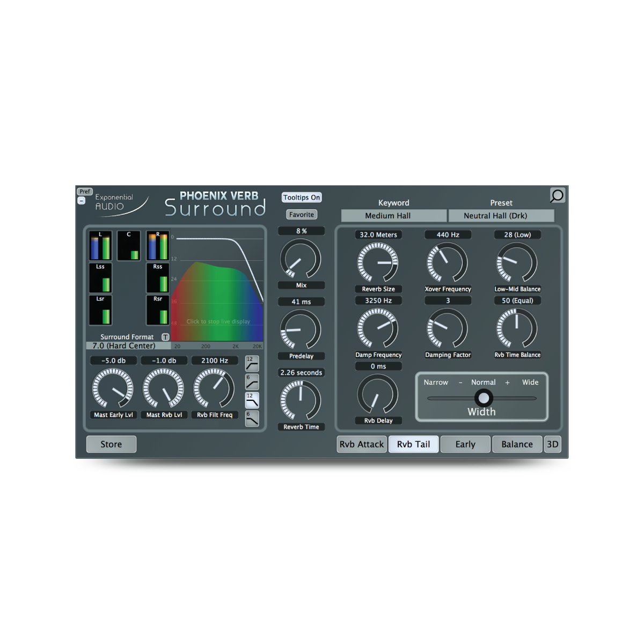This screenshot has width=644, height=644.
Task: Toggle the Tooltips On button
Action: pos(302,197)
